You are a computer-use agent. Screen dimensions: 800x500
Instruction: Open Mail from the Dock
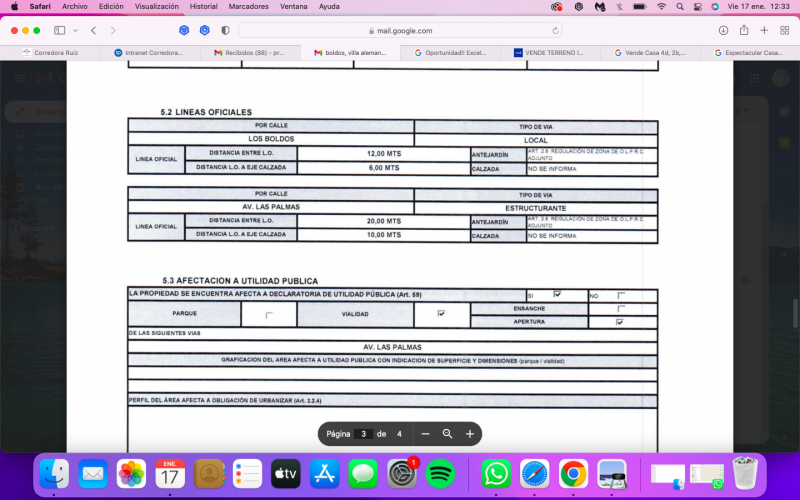point(93,474)
